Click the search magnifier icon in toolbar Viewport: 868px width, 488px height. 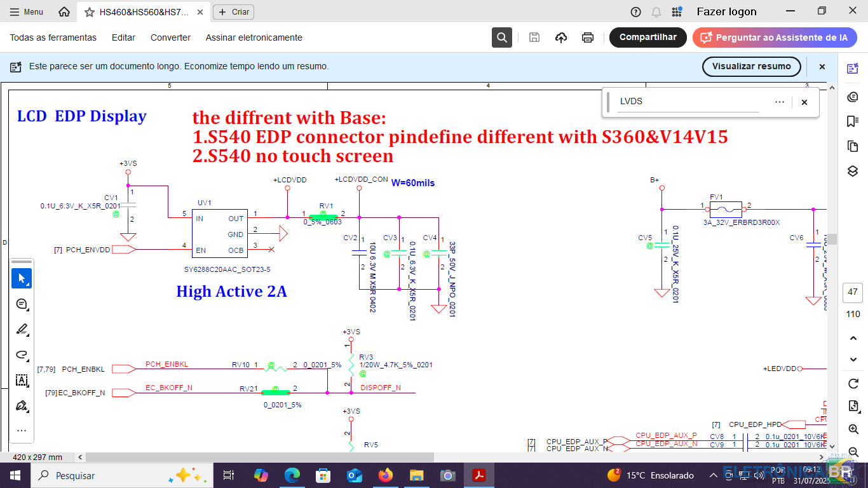pyautogui.click(x=502, y=37)
